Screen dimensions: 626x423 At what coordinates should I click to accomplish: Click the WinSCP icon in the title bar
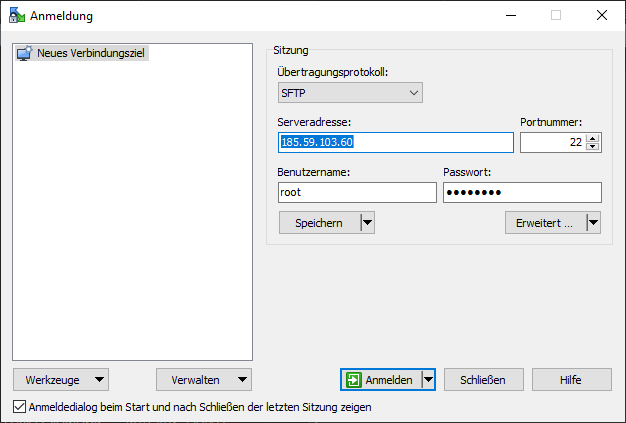tap(17, 15)
